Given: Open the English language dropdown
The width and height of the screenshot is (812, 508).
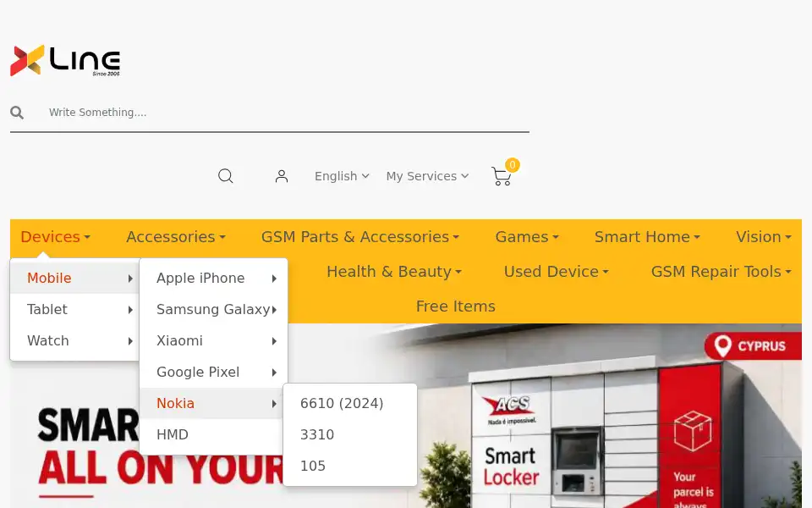Looking at the screenshot, I should [342, 176].
